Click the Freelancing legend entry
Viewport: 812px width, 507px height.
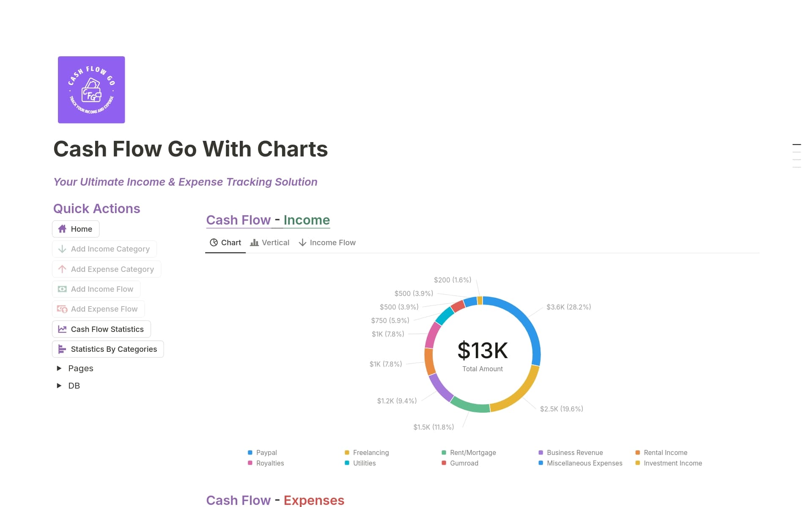[x=370, y=452]
